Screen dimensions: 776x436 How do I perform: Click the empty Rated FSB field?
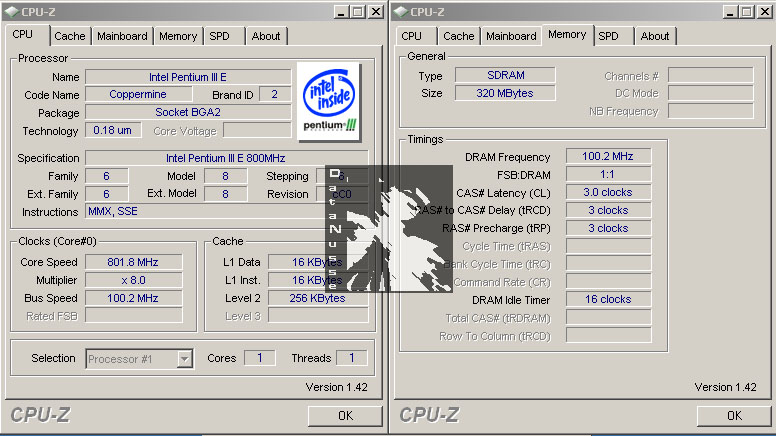coord(134,315)
